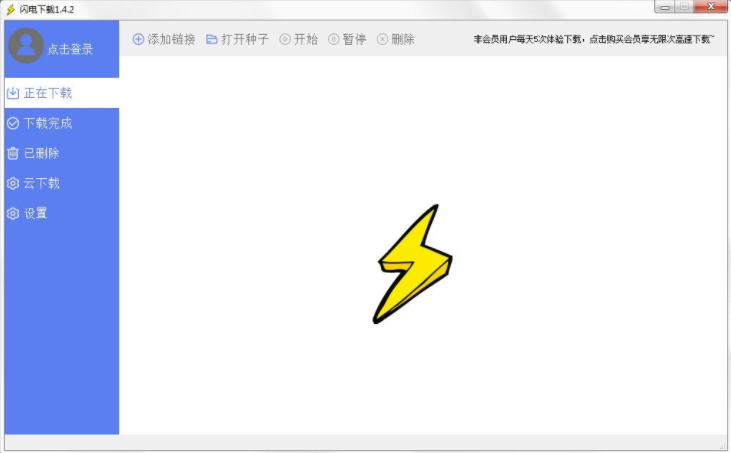The image size is (731, 453).
Task: Click the membership purchase notice text
Action: point(593,40)
